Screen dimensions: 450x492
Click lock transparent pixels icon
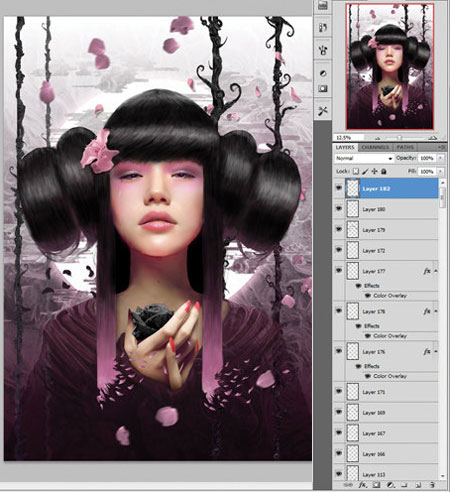pos(356,171)
